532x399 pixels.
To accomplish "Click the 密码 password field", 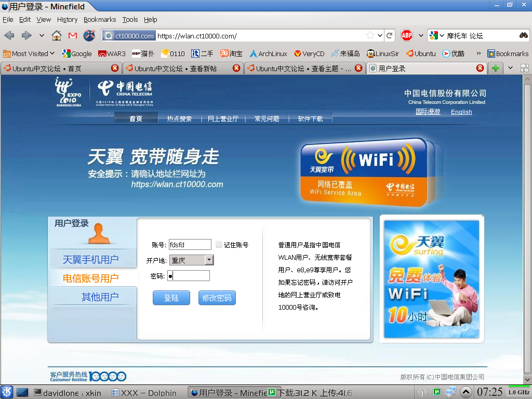I will (x=189, y=275).
